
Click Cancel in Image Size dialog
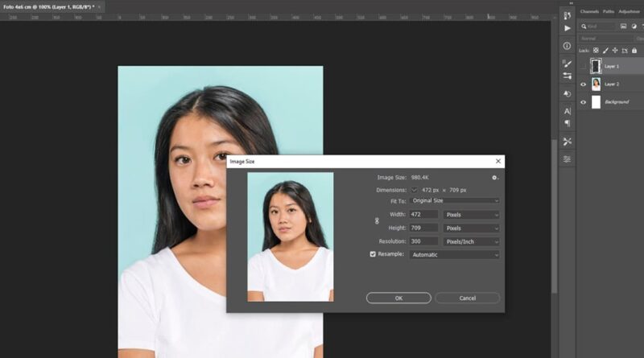tap(467, 298)
